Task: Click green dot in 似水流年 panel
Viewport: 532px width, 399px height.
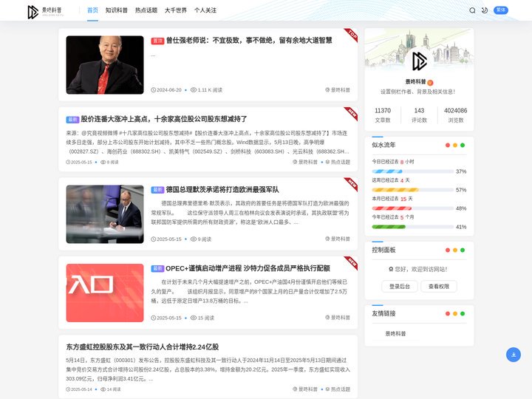Action: tap(463, 146)
